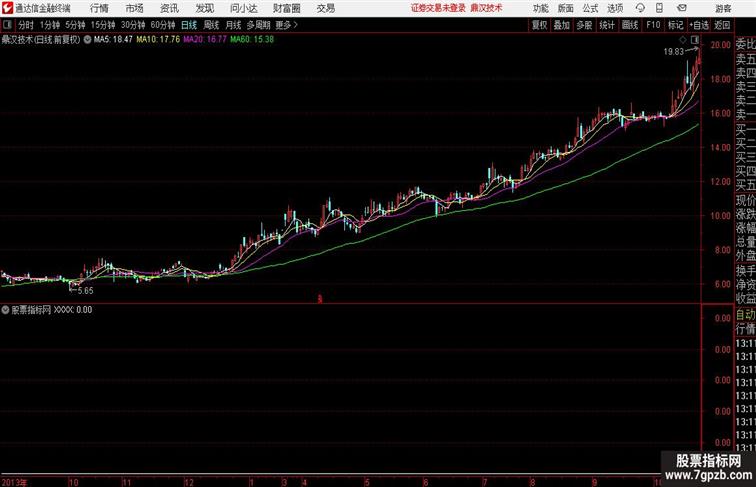Open the 交易 menu

(x=325, y=8)
